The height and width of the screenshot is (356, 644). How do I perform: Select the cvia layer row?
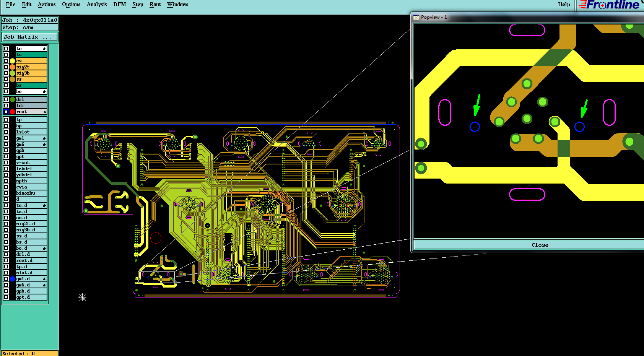click(x=31, y=187)
